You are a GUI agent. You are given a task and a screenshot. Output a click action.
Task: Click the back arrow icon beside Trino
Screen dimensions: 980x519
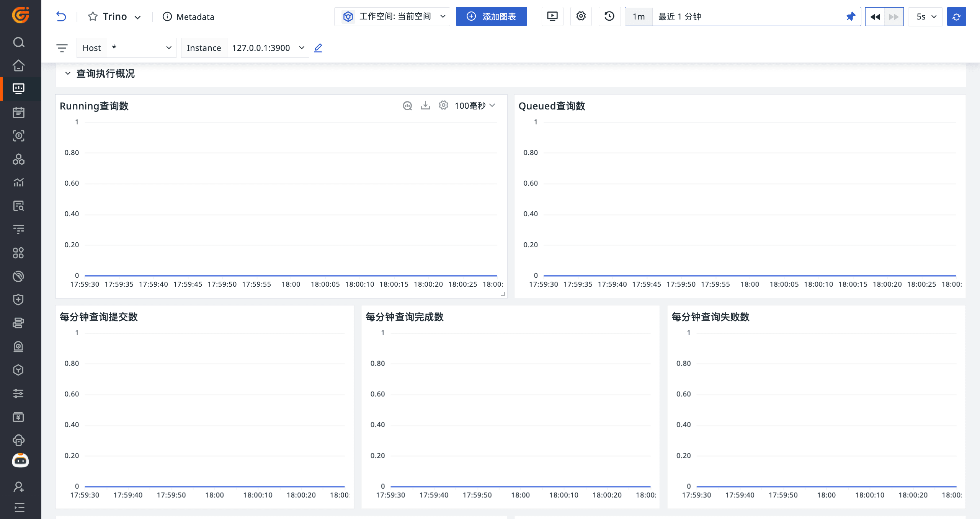(61, 16)
